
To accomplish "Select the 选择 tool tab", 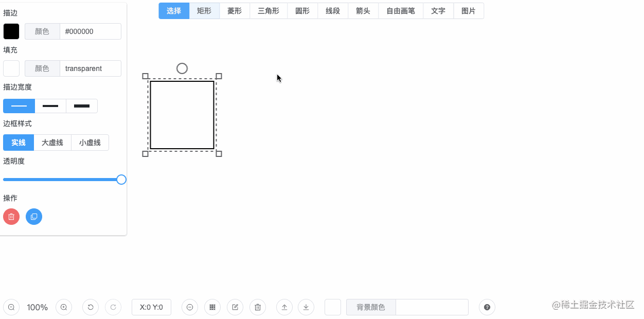I will [x=174, y=11].
